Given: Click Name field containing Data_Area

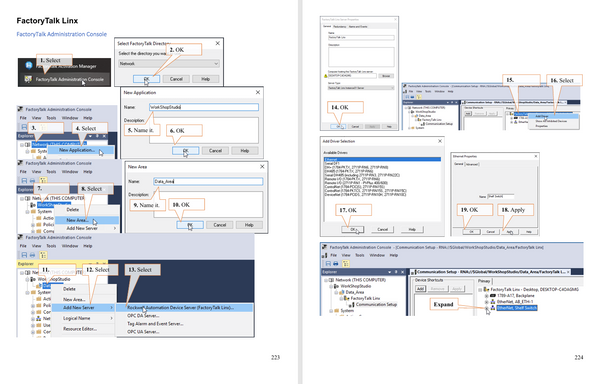Looking at the screenshot, I should point(208,181).
